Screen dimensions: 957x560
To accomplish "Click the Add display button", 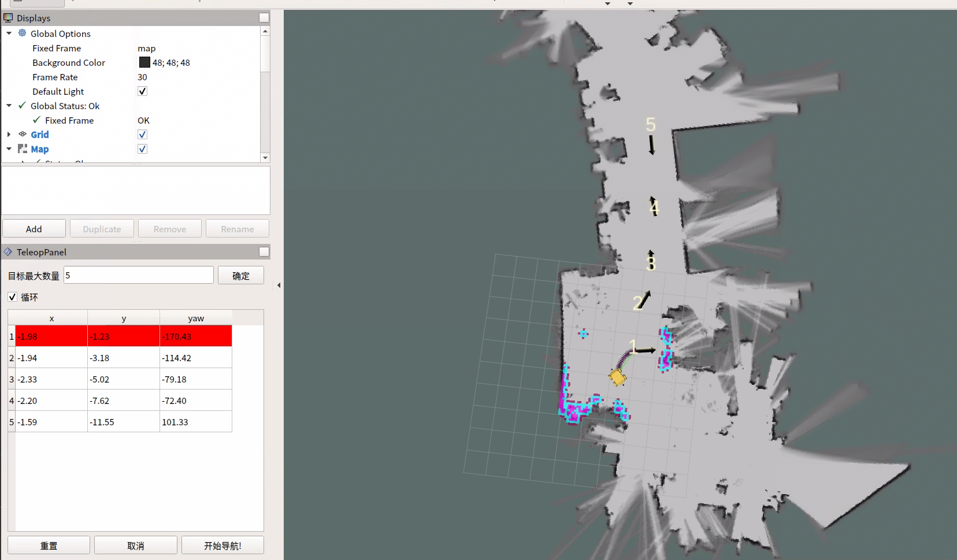I will (34, 229).
